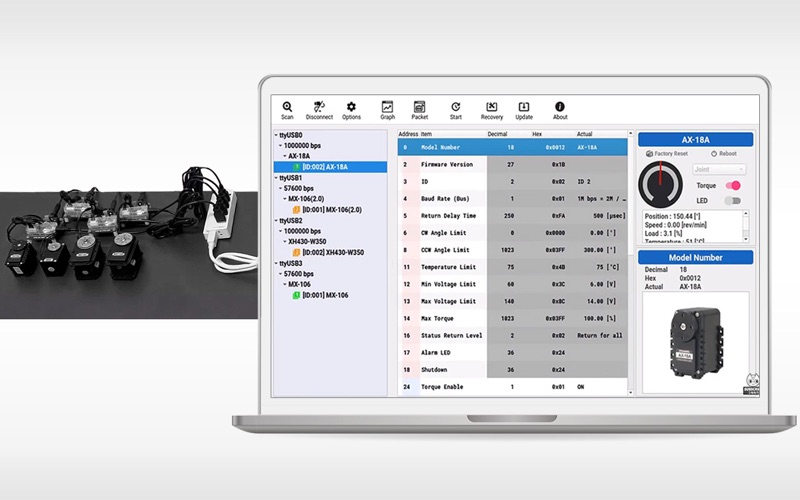Collapse the ttyUSB0 tree node
Image resolution: width=800 pixels, height=500 pixels.
(276, 135)
